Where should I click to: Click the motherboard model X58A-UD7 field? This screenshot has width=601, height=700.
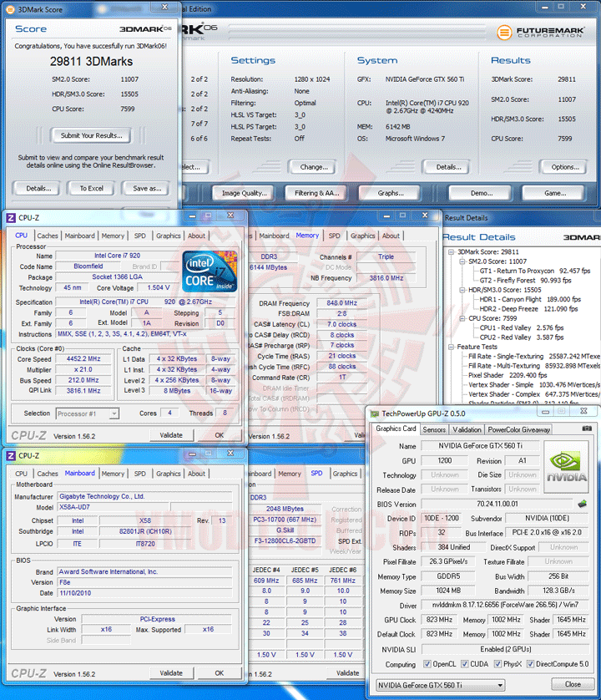[114, 507]
